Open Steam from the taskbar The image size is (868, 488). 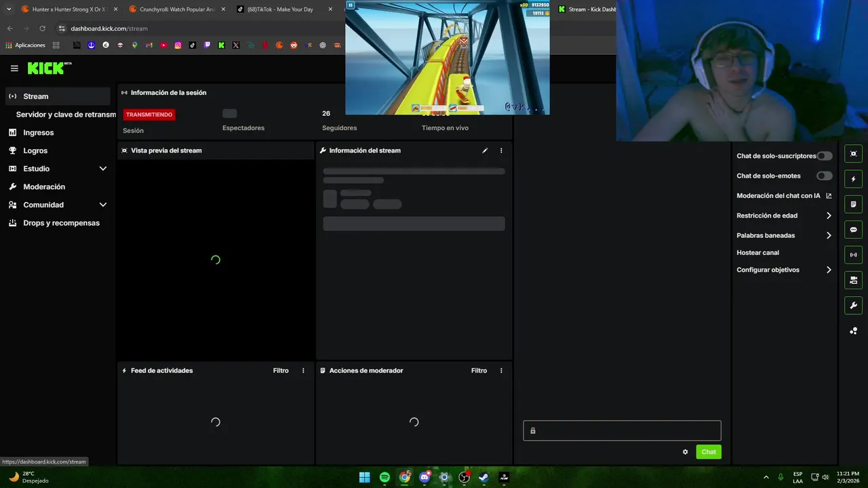tap(484, 477)
